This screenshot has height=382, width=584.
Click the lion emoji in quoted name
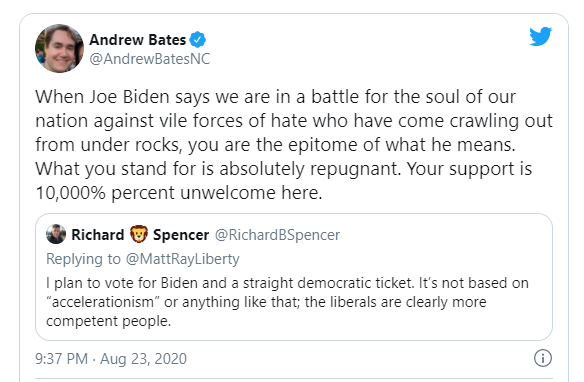point(139,234)
